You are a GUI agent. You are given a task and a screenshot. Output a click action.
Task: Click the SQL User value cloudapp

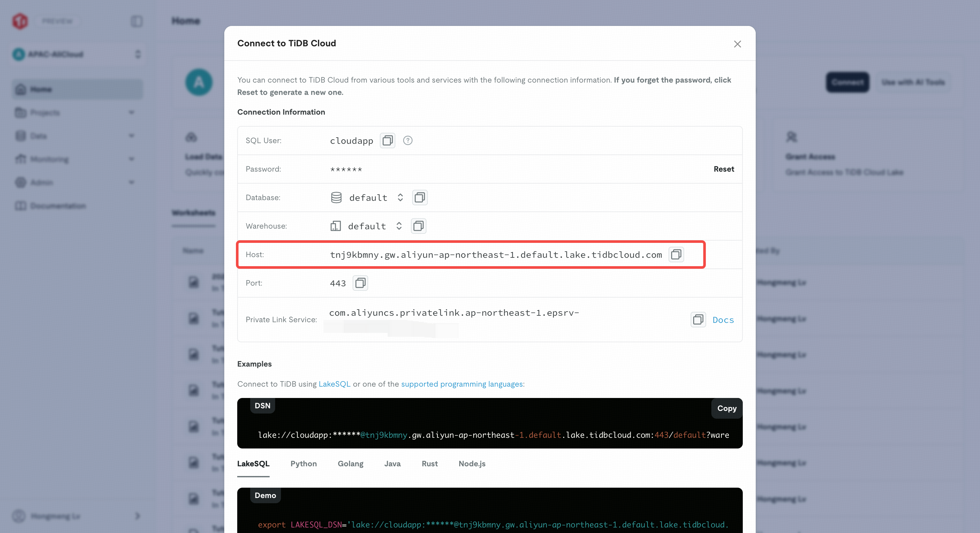click(x=352, y=141)
